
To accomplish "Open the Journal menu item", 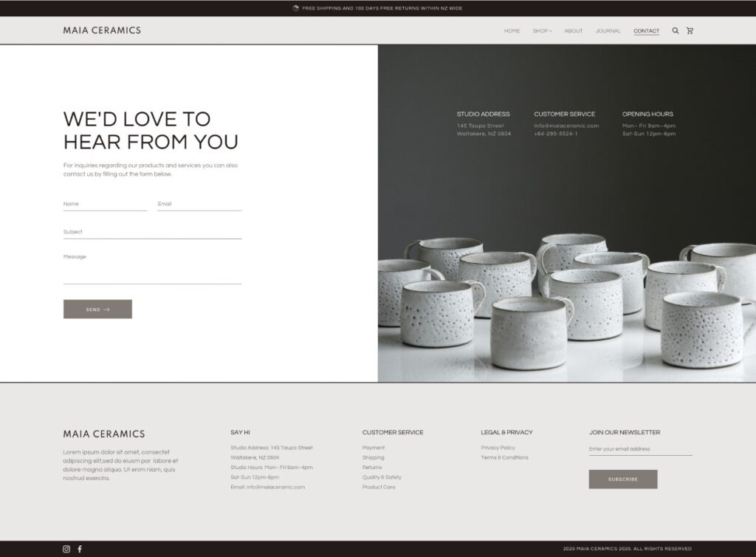I will point(608,31).
